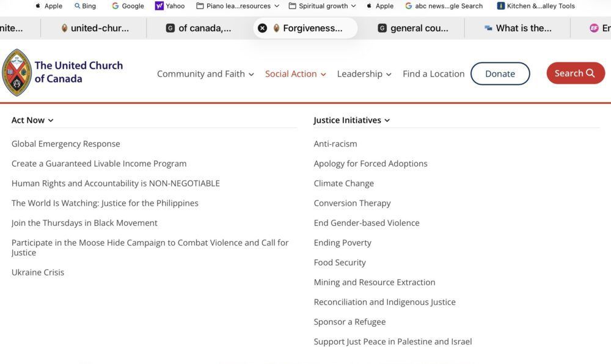Image resolution: width=611 pixels, height=364 pixels.
Task: Collapse the Social Action menu
Action: point(295,74)
